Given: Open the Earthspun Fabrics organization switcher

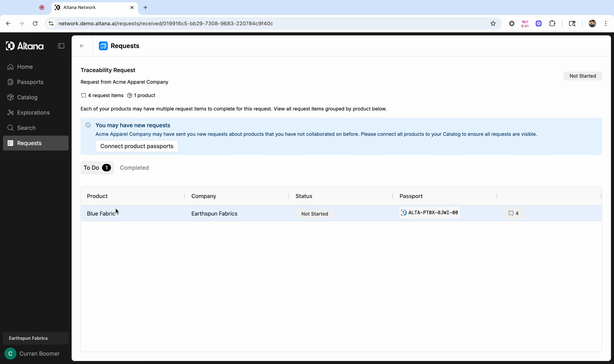Looking at the screenshot, I should tap(36, 338).
